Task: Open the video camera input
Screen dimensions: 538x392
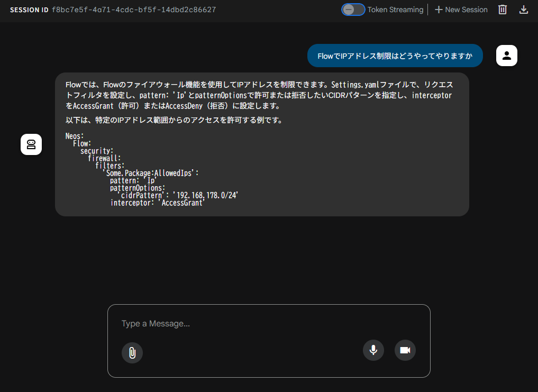Action: [405, 350]
